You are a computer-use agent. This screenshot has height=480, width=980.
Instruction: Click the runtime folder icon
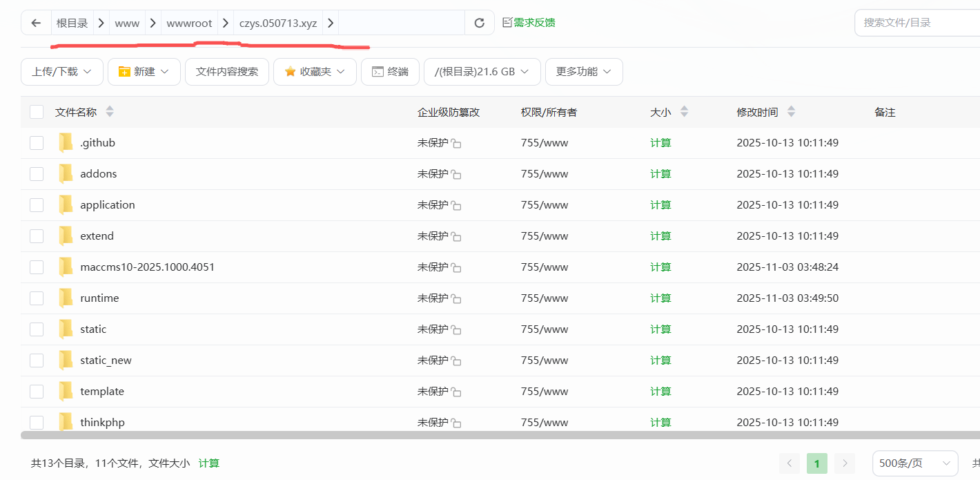66,298
